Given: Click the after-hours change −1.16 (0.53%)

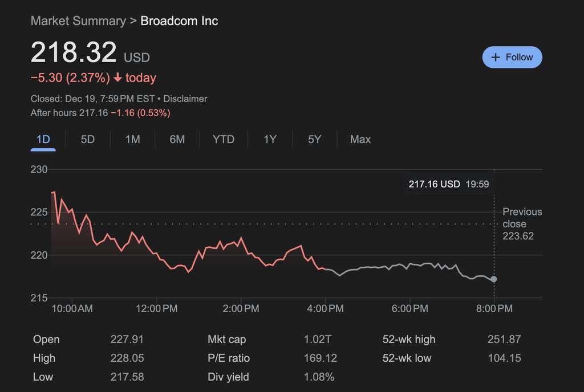Looking at the screenshot, I should 140,113.
